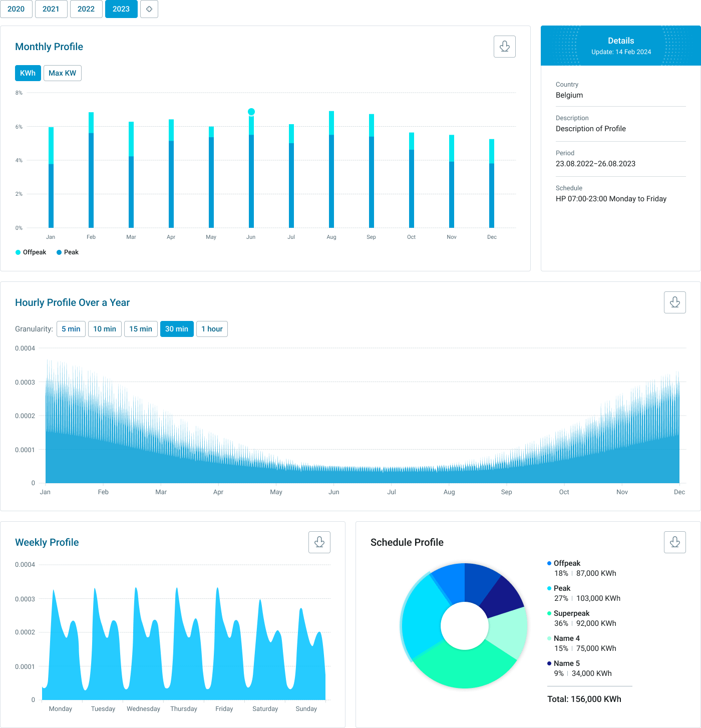Set granularity to 10 min
Viewport: 701px width, 728px height.
pyautogui.click(x=105, y=329)
